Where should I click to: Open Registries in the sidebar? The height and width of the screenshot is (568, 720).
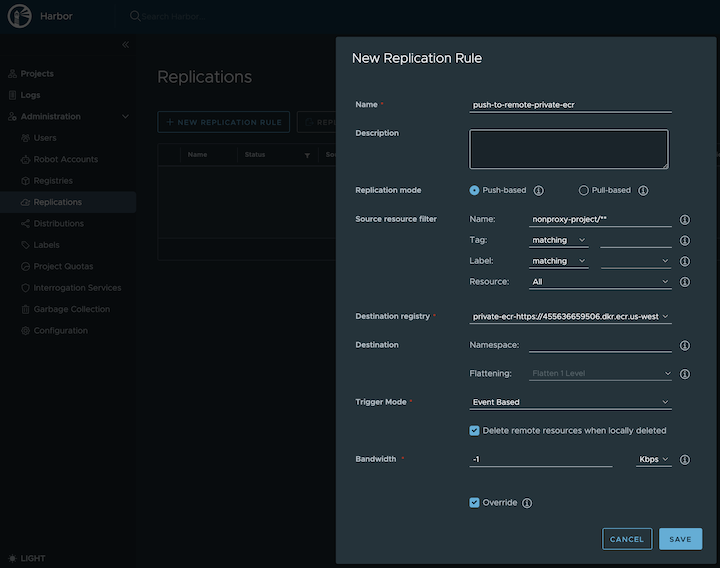[53, 181]
